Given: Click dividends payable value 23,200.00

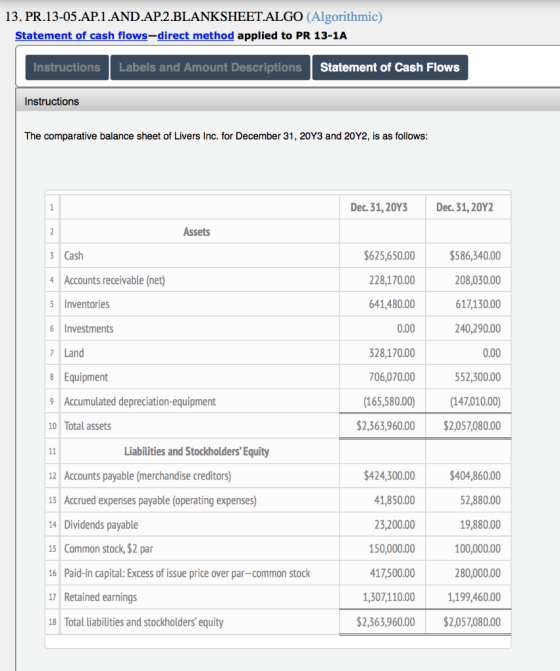Looking at the screenshot, I should click(394, 524).
